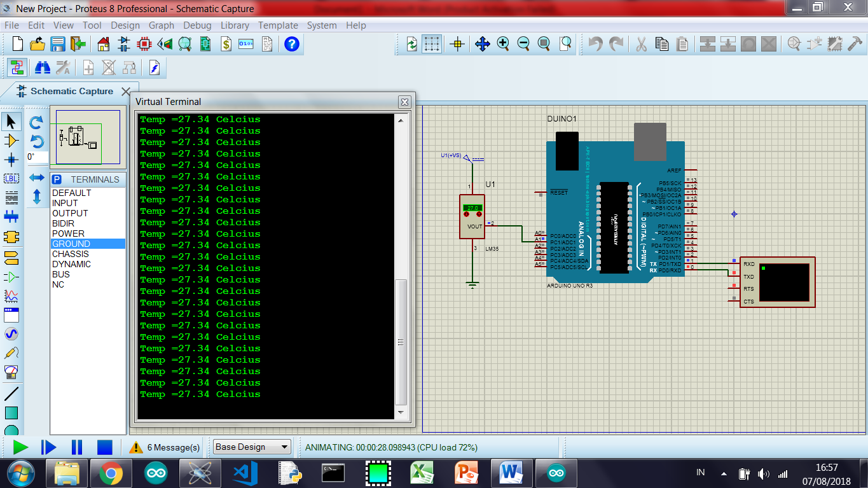Image resolution: width=868 pixels, height=488 pixels.
Task: Open the Debug menu
Action: pos(197,25)
